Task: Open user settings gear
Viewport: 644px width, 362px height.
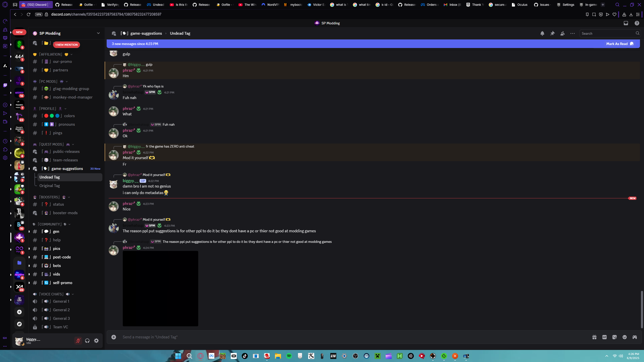Action: [96, 341]
